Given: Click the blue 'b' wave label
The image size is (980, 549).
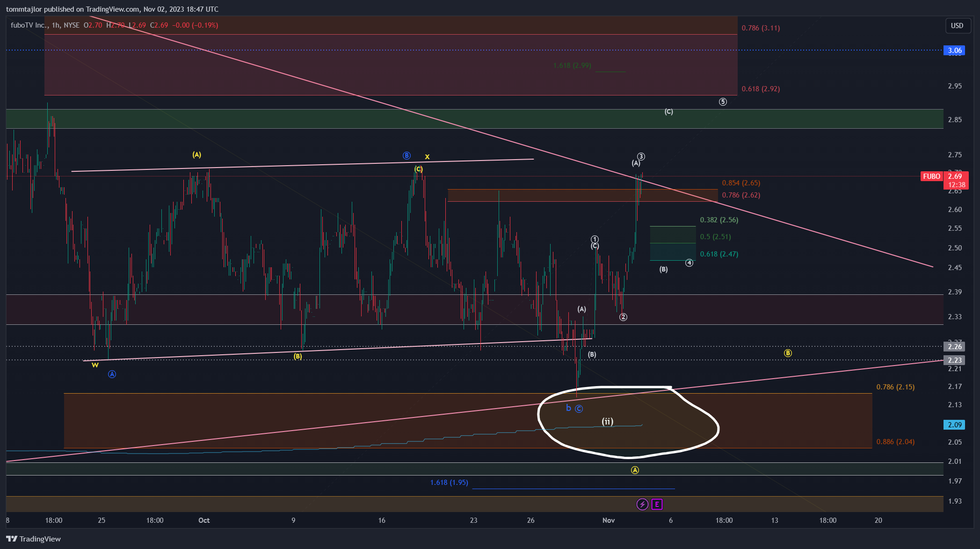Looking at the screenshot, I should click(568, 408).
